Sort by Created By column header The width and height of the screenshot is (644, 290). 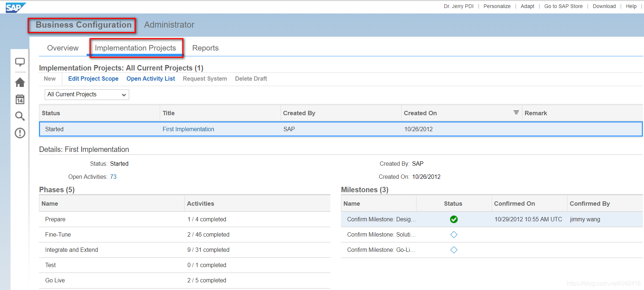tap(341, 113)
